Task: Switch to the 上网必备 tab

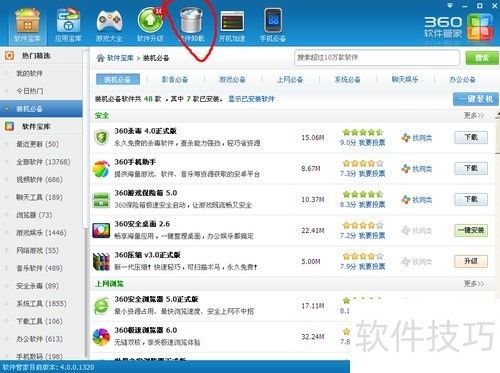Action: tap(290, 79)
